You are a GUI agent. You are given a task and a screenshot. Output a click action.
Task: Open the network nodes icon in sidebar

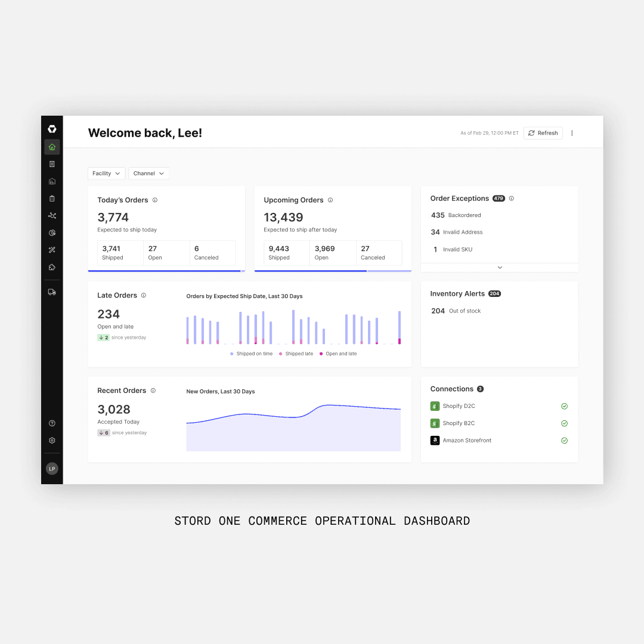pyautogui.click(x=52, y=216)
